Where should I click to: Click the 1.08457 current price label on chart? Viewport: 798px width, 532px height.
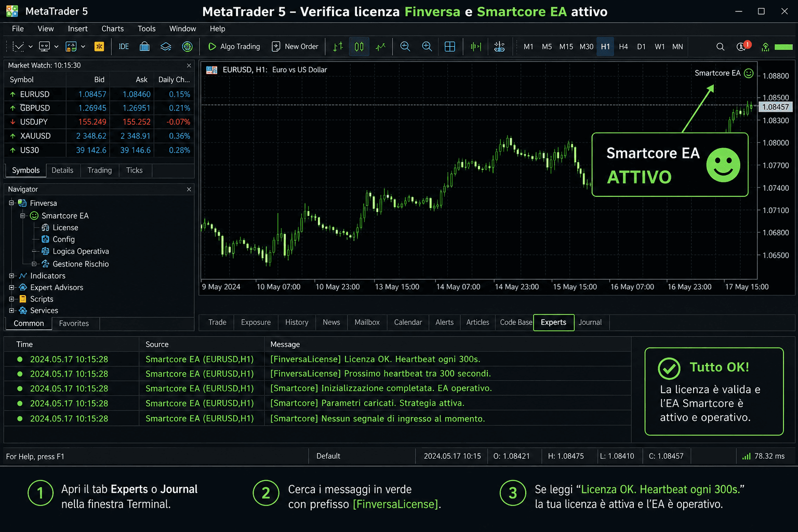(775, 107)
